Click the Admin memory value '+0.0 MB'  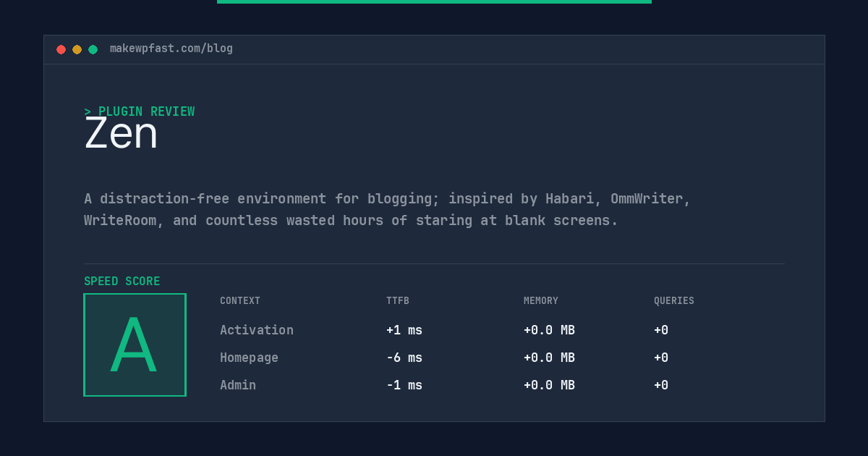(x=549, y=385)
